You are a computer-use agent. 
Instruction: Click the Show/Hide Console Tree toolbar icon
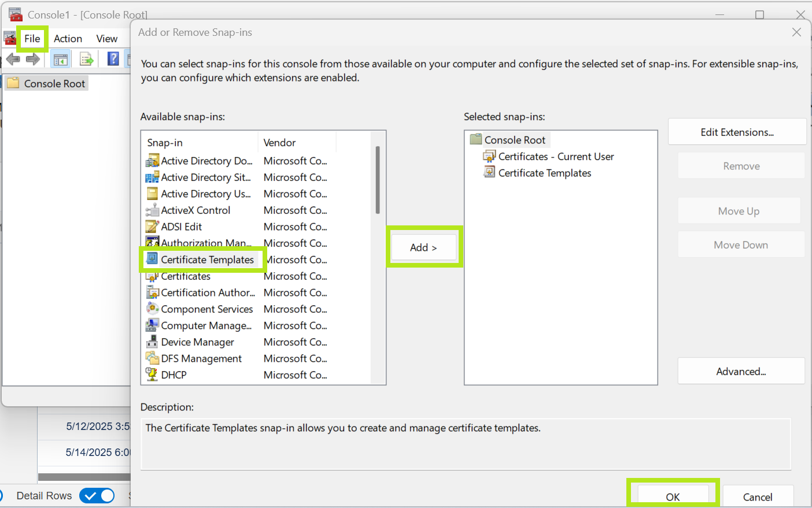60,59
